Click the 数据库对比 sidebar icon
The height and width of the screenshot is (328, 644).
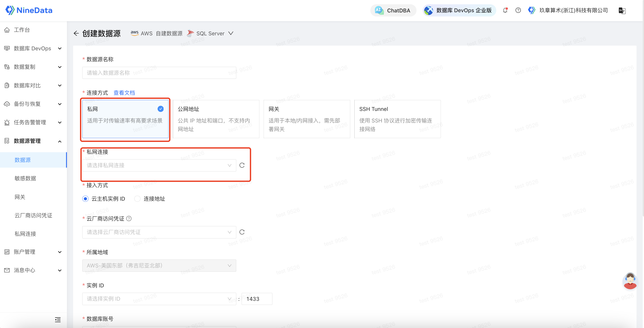click(x=7, y=85)
